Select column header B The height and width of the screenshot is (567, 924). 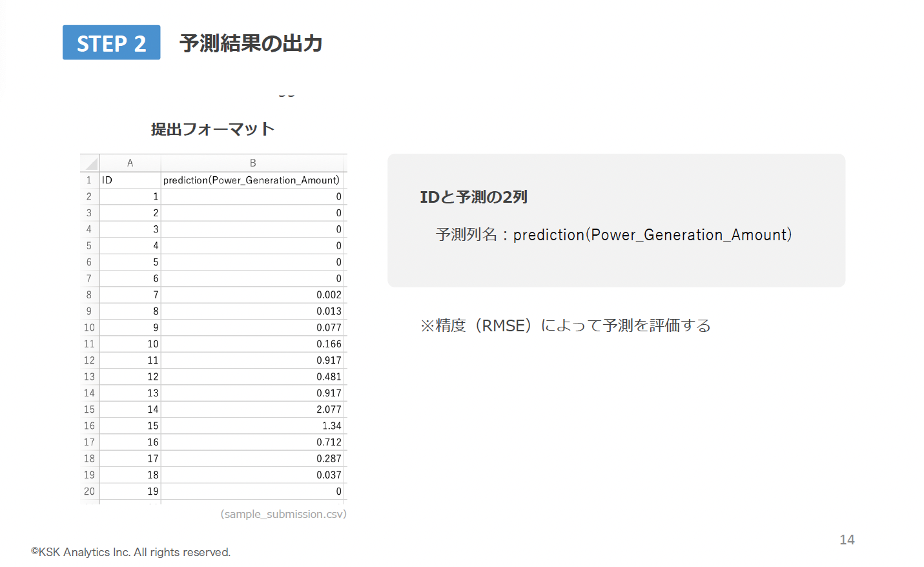[252, 163]
